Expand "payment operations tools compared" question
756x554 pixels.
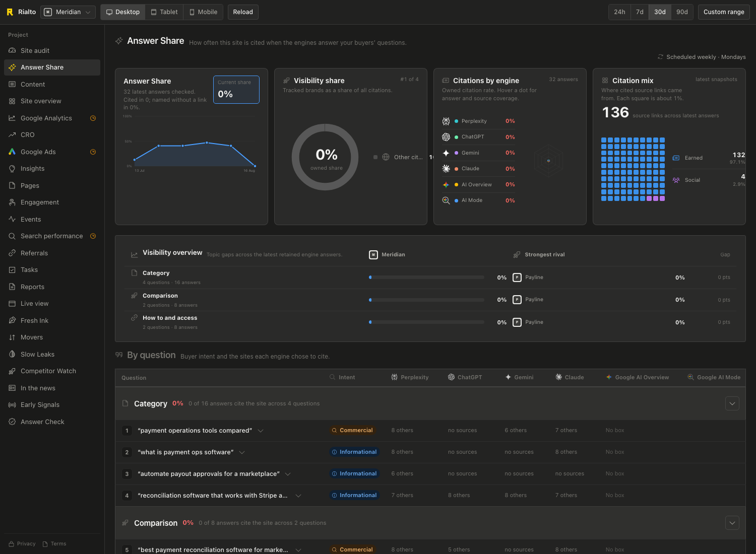[x=261, y=431]
